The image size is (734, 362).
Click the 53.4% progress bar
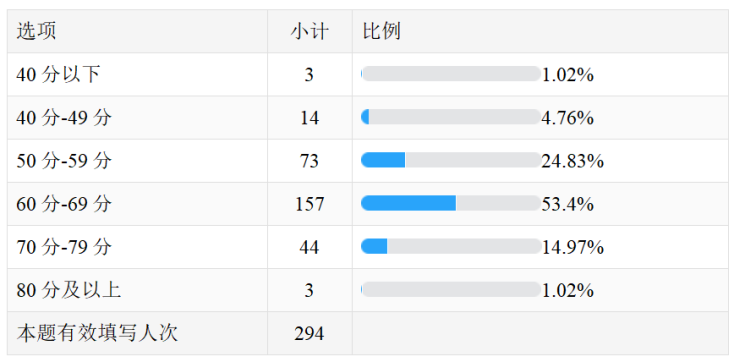point(451,203)
